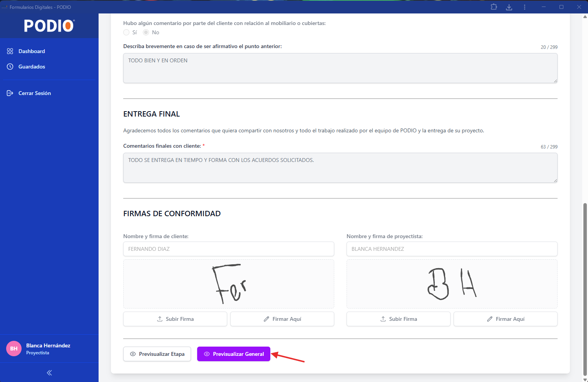Viewport: 588px width, 382px height.
Task: Select the No radio button
Action: [x=146, y=32]
